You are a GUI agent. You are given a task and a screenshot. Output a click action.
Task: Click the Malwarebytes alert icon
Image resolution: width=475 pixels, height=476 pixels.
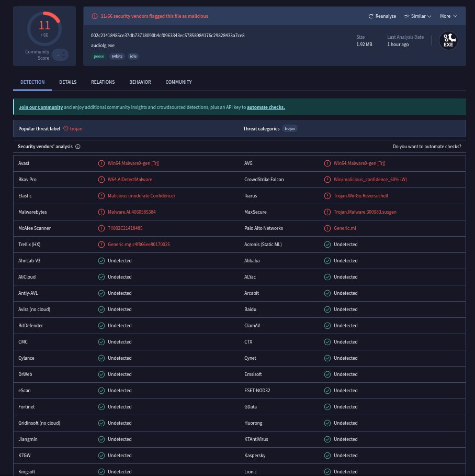(x=101, y=212)
